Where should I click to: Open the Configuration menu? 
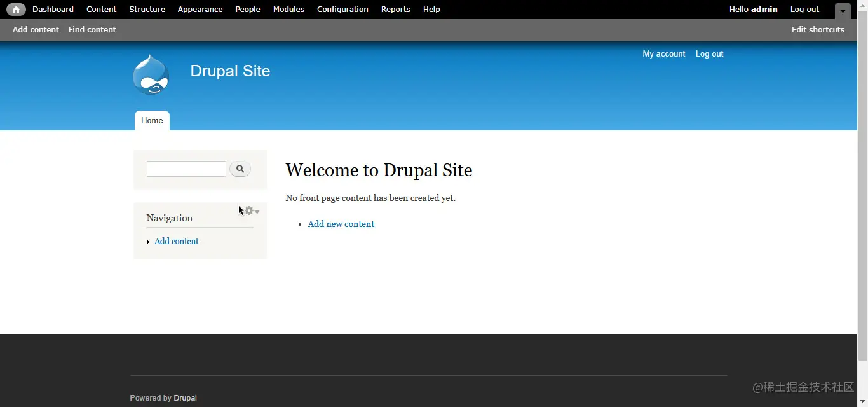[x=342, y=10]
